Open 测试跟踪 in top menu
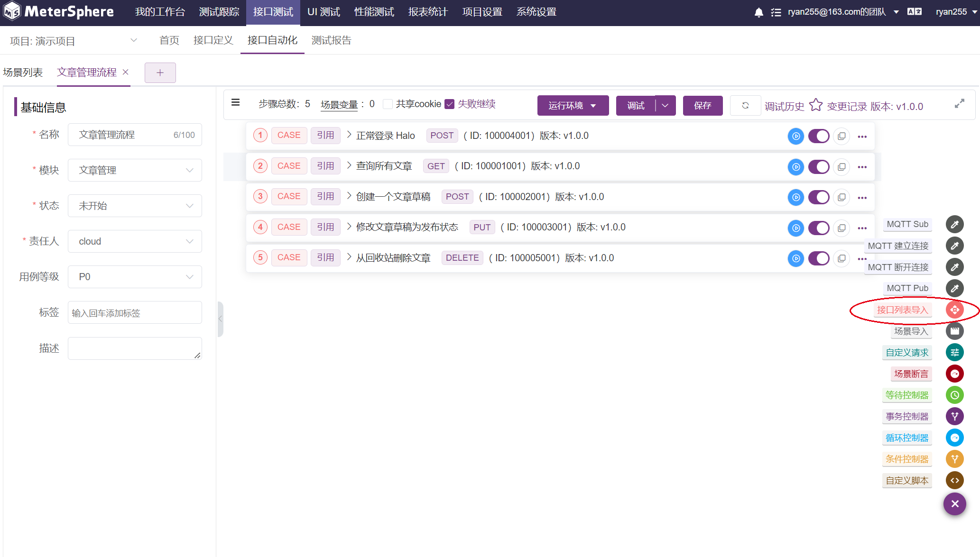The image size is (980, 557). [x=219, y=12]
